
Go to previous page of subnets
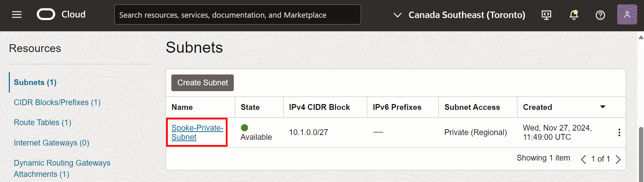coord(584,159)
